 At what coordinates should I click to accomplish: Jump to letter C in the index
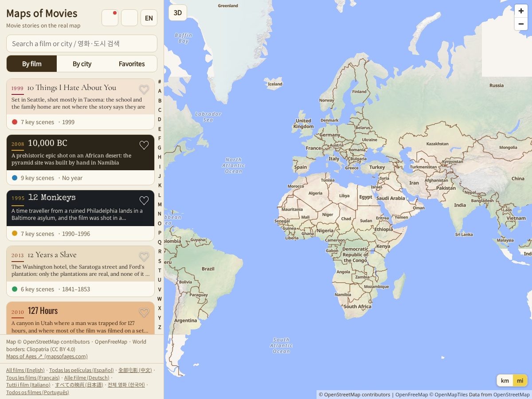pyautogui.click(x=160, y=110)
